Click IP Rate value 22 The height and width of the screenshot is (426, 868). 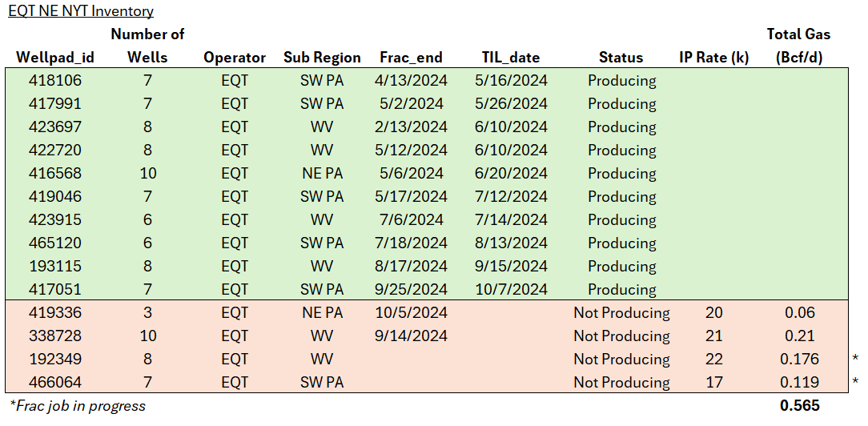coord(708,360)
